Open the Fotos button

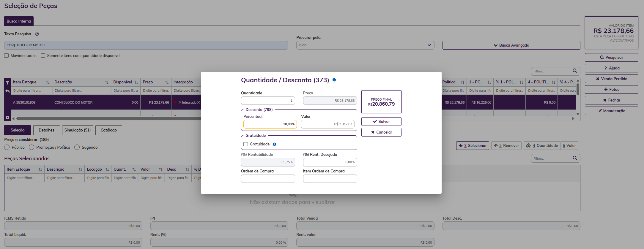click(x=611, y=89)
